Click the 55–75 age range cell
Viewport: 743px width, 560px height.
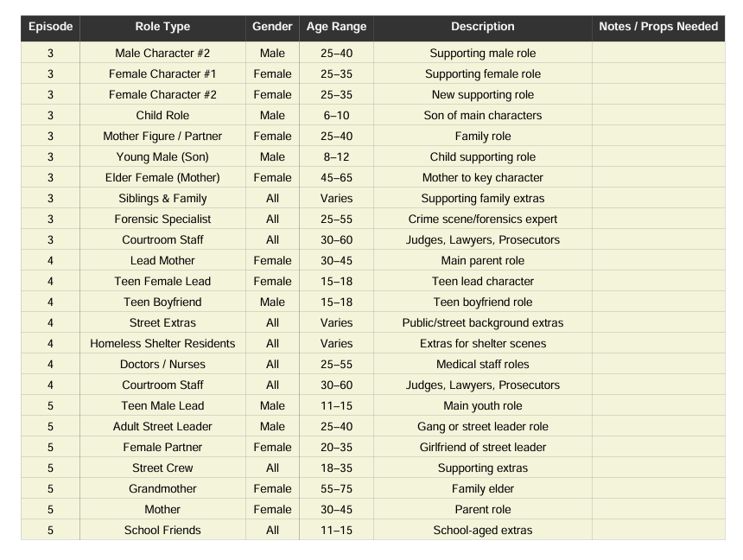tap(336, 489)
